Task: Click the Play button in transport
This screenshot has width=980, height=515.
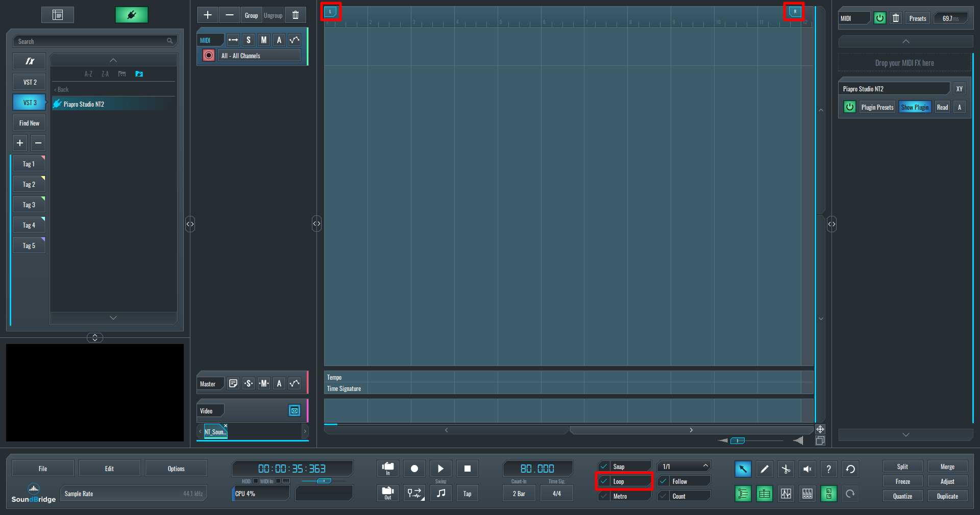Action: pyautogui.click(x=440, y=469)
